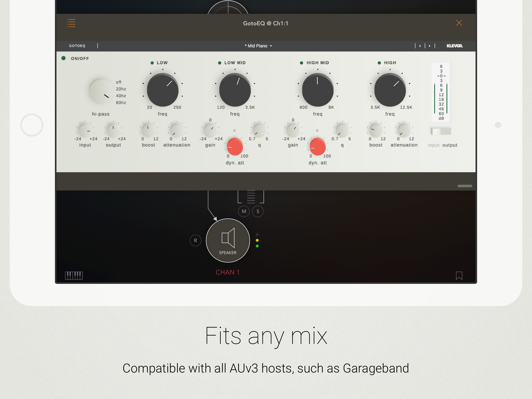Toggle the HIGH MID band LED

pos(301,63)
